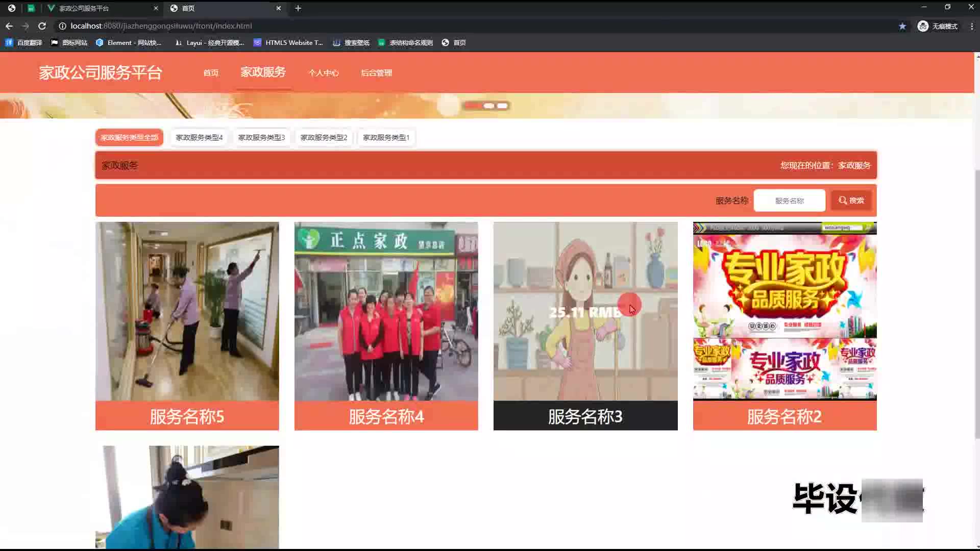Reload the page with refresh icon

click(42, 26)
